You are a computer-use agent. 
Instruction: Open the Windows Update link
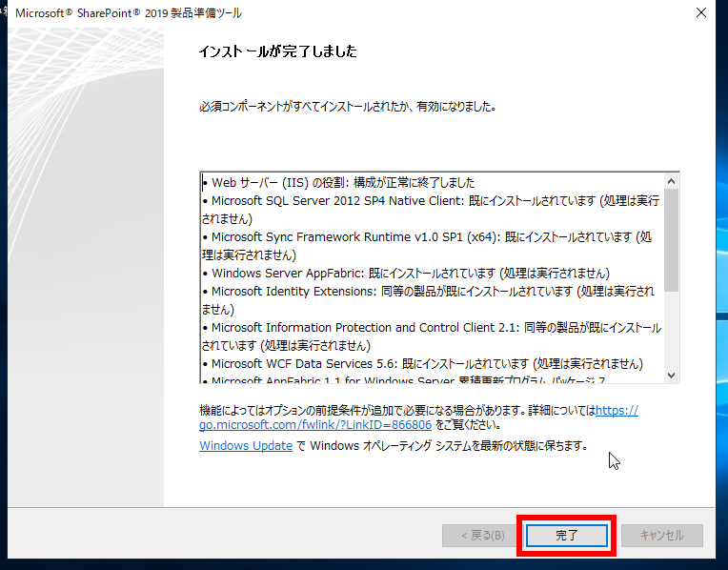[246, 445]
